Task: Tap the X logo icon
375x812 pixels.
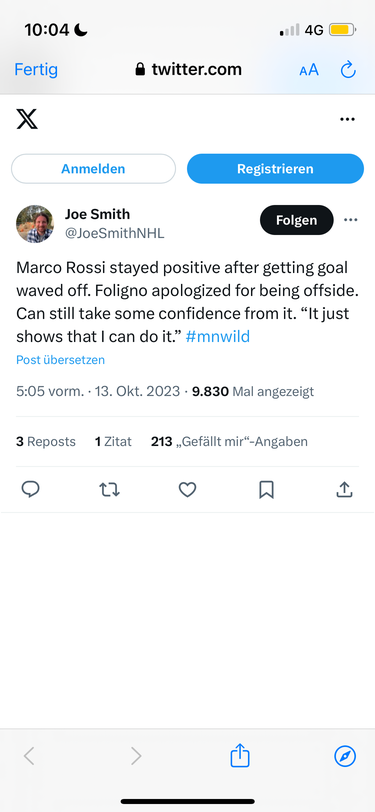Action: pos(27,119)
